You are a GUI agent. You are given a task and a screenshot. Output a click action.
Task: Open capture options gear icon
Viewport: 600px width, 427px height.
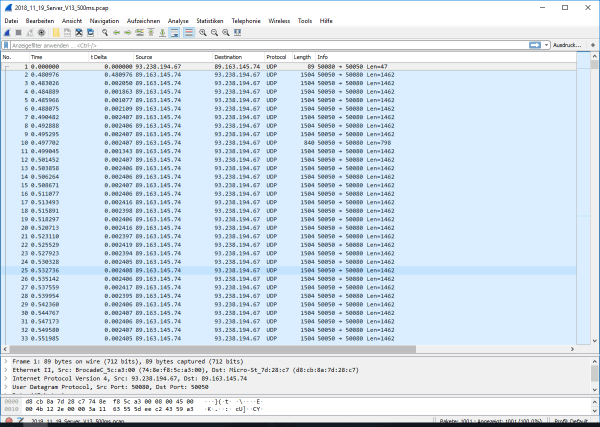point(41,32)
